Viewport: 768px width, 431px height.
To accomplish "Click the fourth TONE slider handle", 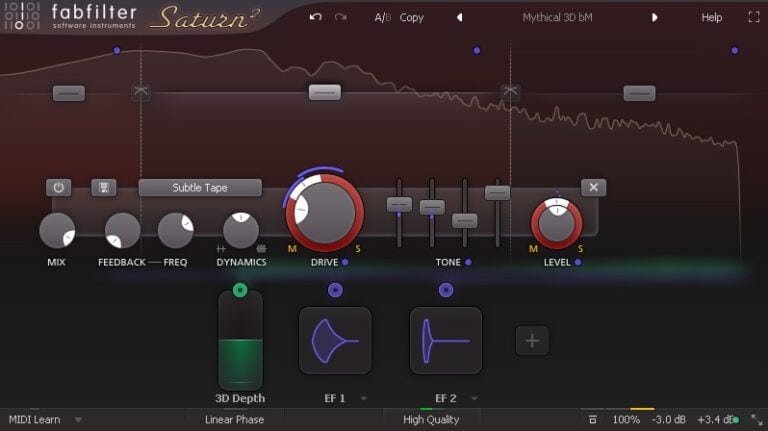I will tap(497, 193).
